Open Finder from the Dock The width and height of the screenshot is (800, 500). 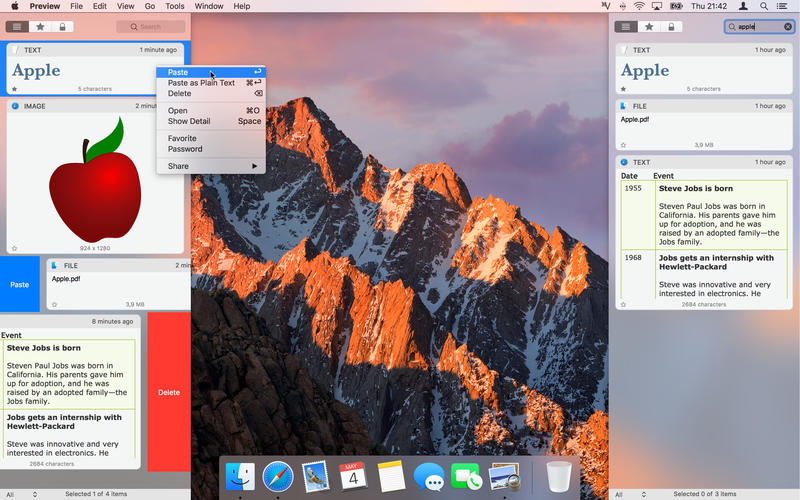tap(240, 477)
